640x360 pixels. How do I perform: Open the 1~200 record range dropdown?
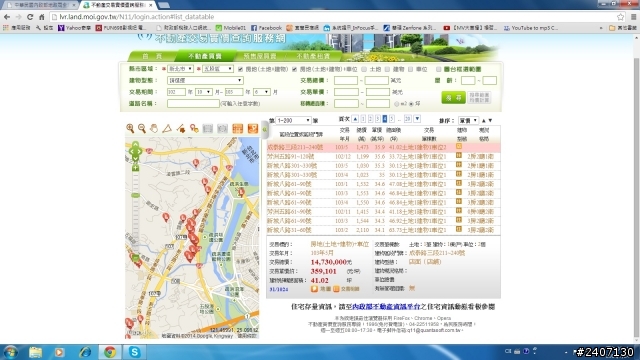293,120
